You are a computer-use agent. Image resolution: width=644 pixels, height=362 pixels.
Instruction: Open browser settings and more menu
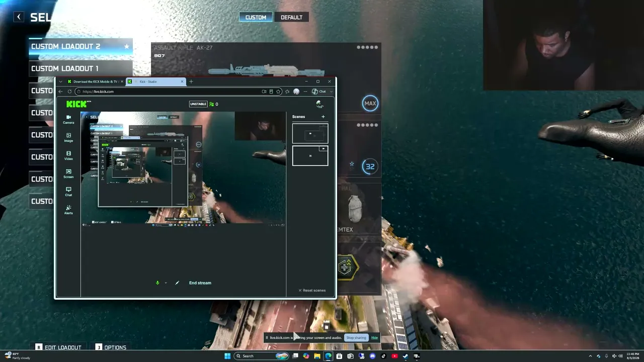[305, 92]
